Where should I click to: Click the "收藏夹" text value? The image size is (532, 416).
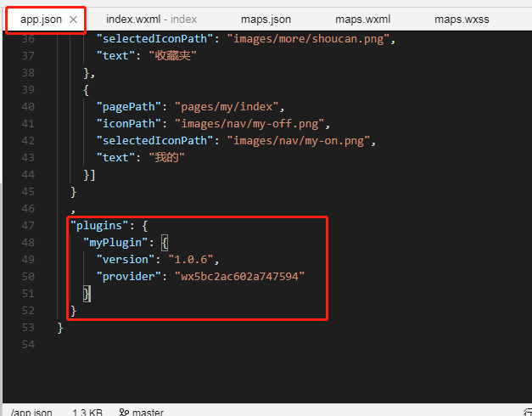[x=172, y=56]
